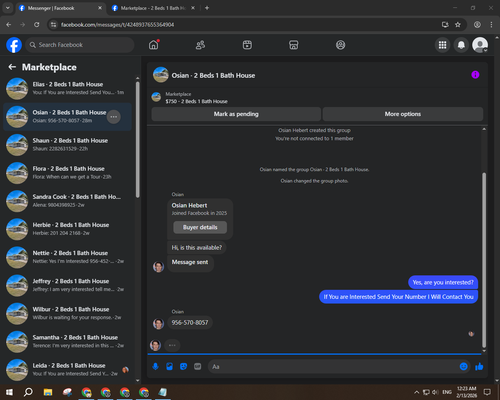Send a thumbs-up like

click(479, 367)
